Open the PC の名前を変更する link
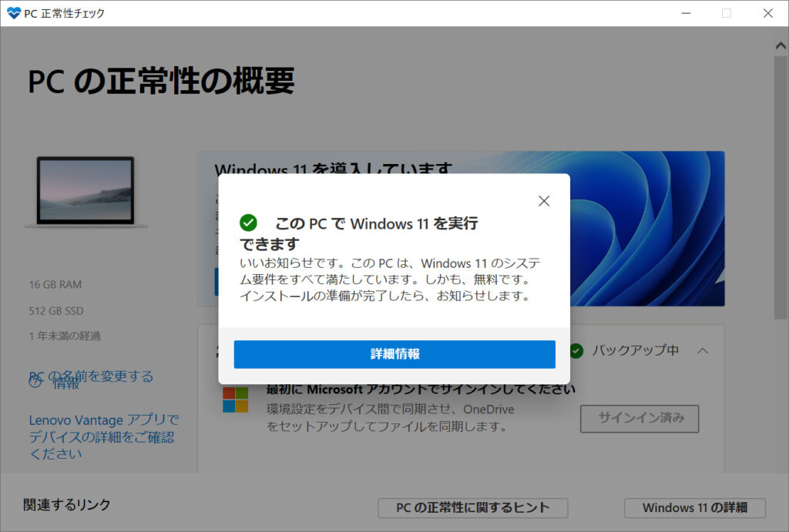The height and width of the screenshot is (532, 789). click(x=91, y=376)
